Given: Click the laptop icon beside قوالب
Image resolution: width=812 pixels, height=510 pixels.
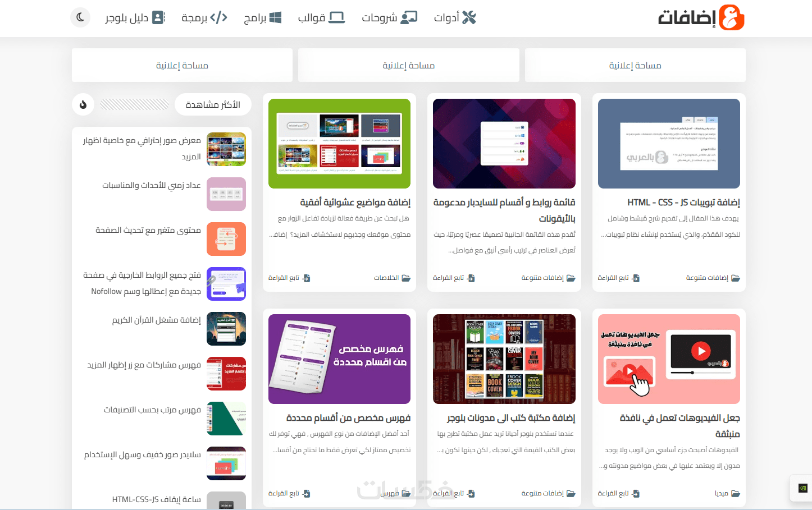Looking at the screenshot, I should pos(336,17).
